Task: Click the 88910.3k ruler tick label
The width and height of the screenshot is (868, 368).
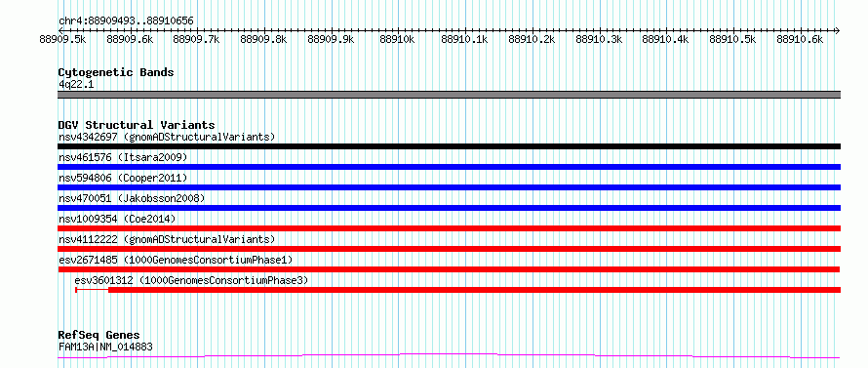Action: (x=599, y=39)
